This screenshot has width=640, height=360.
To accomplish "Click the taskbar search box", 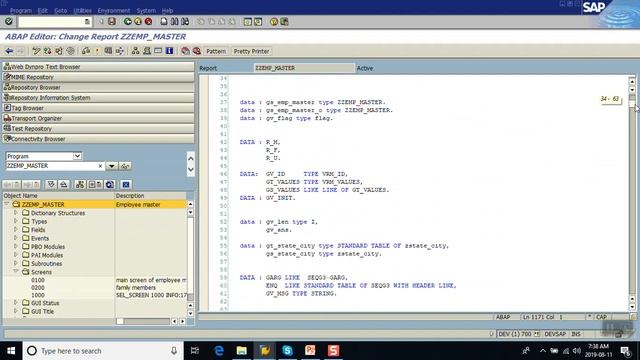I will (x=103, y=351).
